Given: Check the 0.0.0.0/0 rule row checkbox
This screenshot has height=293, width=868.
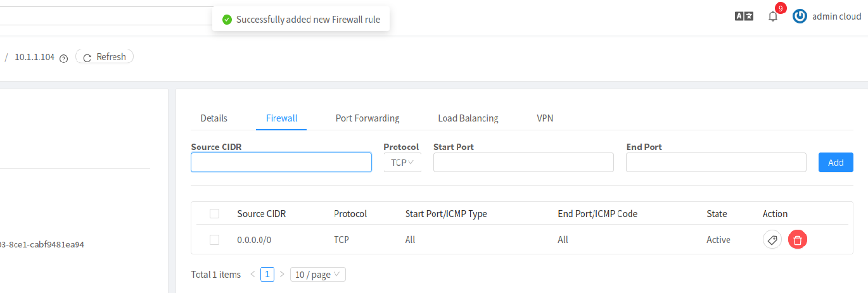Looking at the screenshot, I should 214,240.
